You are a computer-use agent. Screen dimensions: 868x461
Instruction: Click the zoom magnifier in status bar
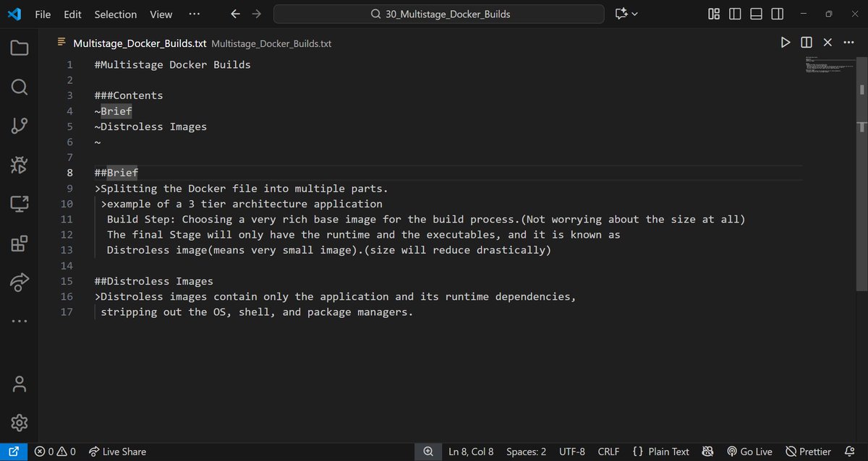tap(428, 452)
